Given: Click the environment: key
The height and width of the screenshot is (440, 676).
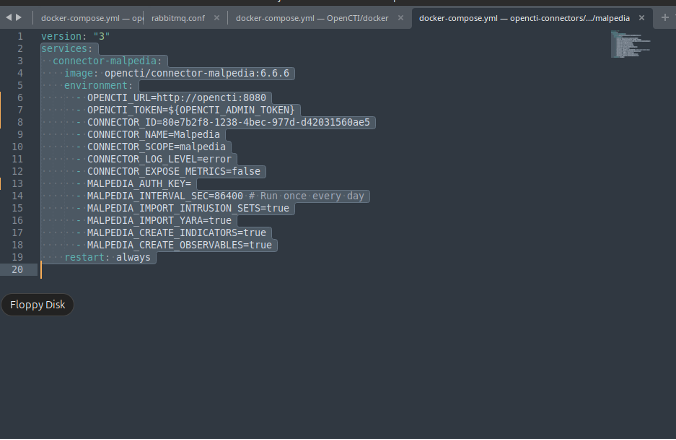Looking at the screenshot, I should (x=98, y=85).
